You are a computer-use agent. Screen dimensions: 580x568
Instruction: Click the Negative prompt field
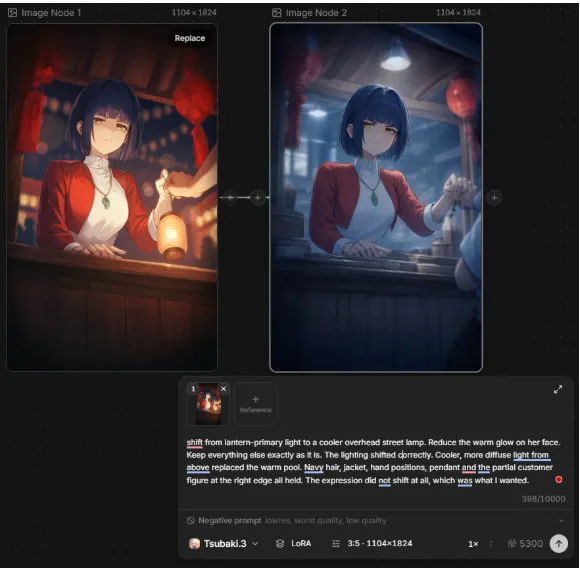point(376,520)
